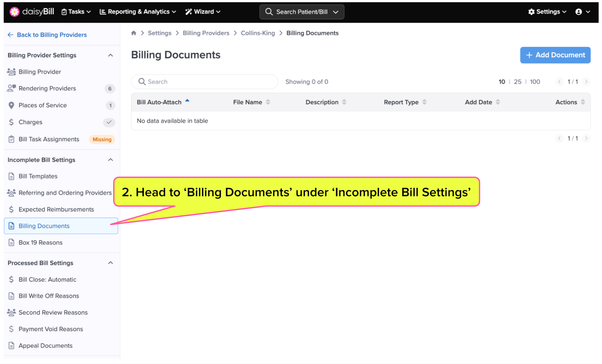Click the Charges dollar sign icon
Image resolution: width=602 pixels, height=364 pixels.
click(11, 122)
